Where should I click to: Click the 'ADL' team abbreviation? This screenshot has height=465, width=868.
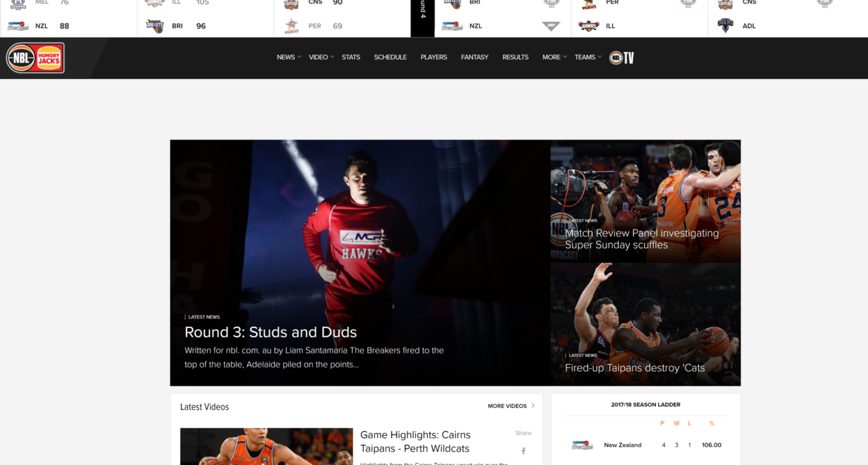pyautogui.click(x=749, y=26)
